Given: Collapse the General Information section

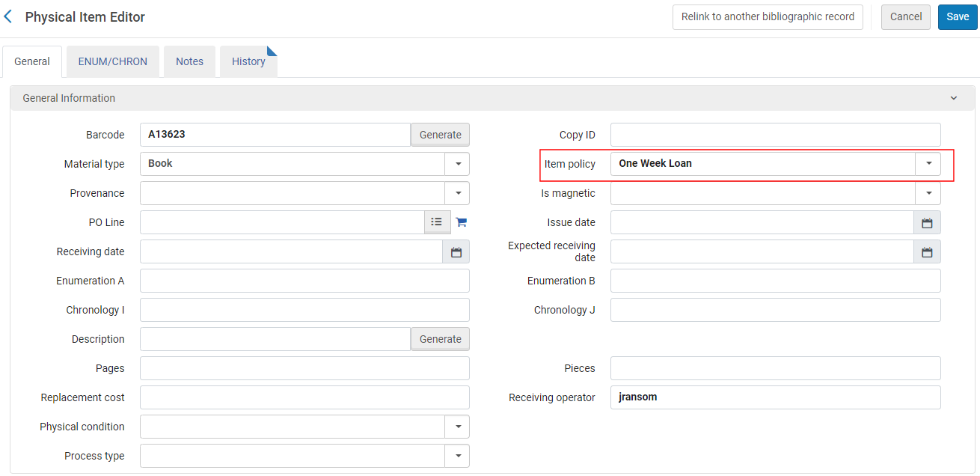Looking at the screenshot, I should (x=953, y=98).
